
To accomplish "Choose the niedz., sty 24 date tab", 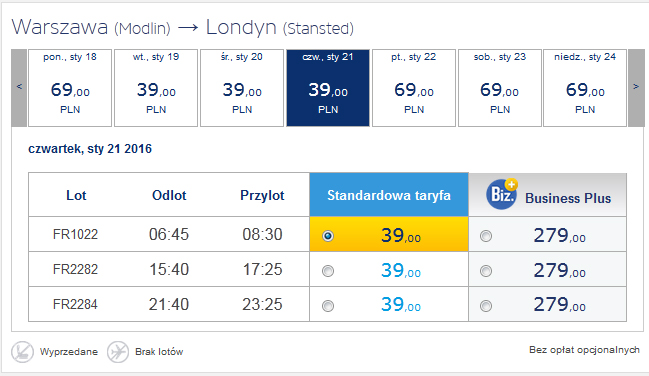I will (x=585, y=88).
